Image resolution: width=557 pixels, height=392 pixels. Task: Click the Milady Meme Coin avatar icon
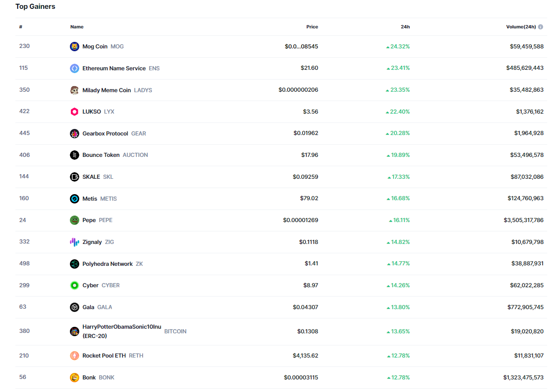coord(75,90)
